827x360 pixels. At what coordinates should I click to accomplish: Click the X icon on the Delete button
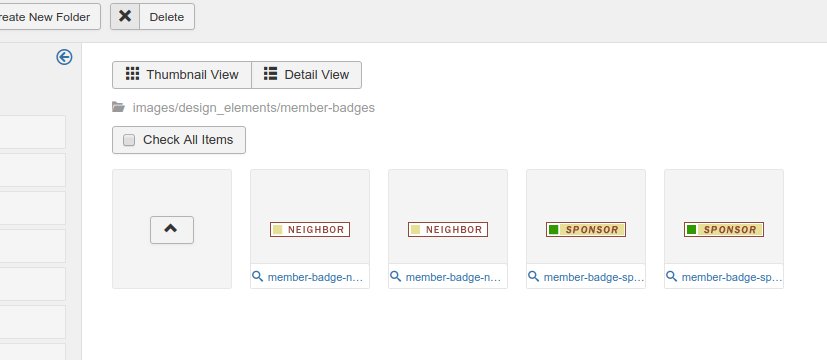point(125,16)
